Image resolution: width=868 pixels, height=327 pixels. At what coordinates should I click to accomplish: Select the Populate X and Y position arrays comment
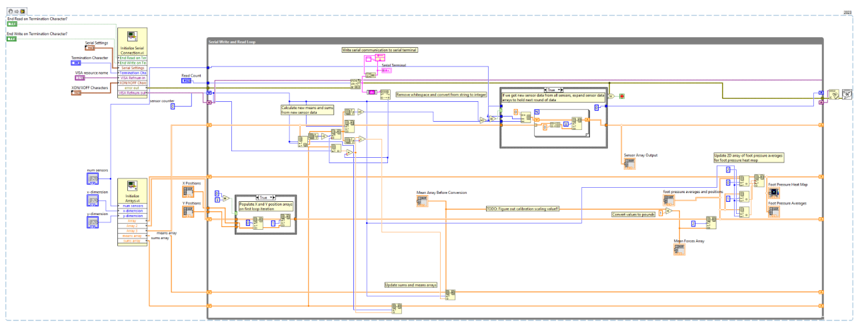(267, 206)
